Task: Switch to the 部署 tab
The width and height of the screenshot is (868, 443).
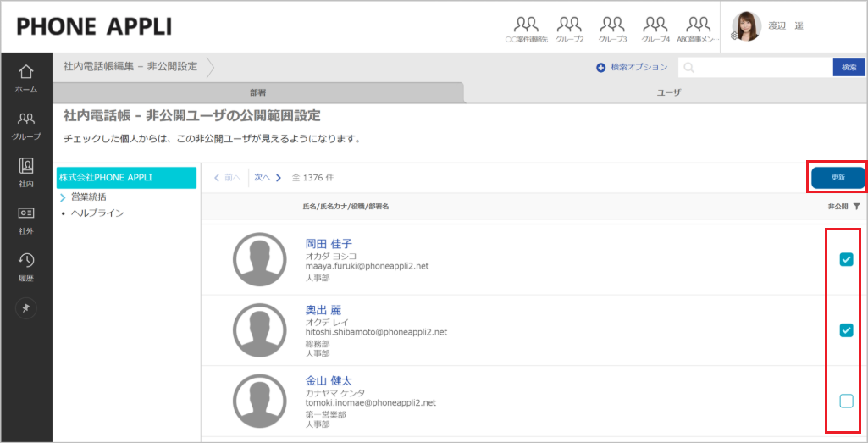Action: click(x=257, y=92)
